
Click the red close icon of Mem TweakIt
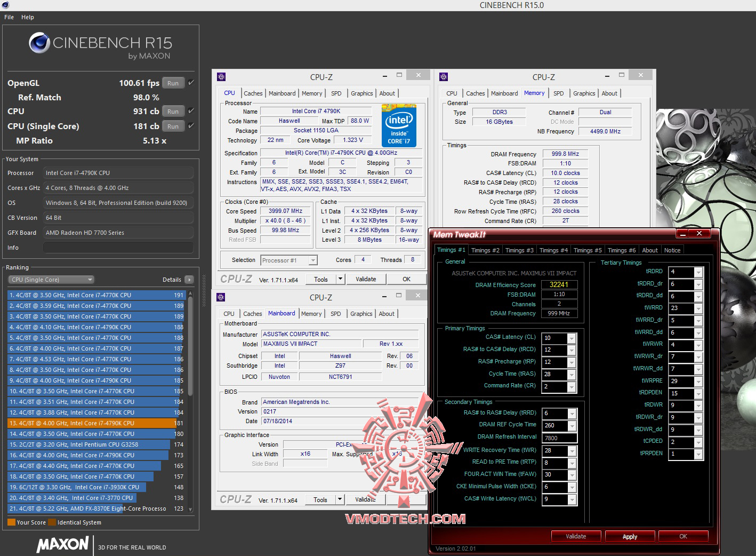coord(699,234)
